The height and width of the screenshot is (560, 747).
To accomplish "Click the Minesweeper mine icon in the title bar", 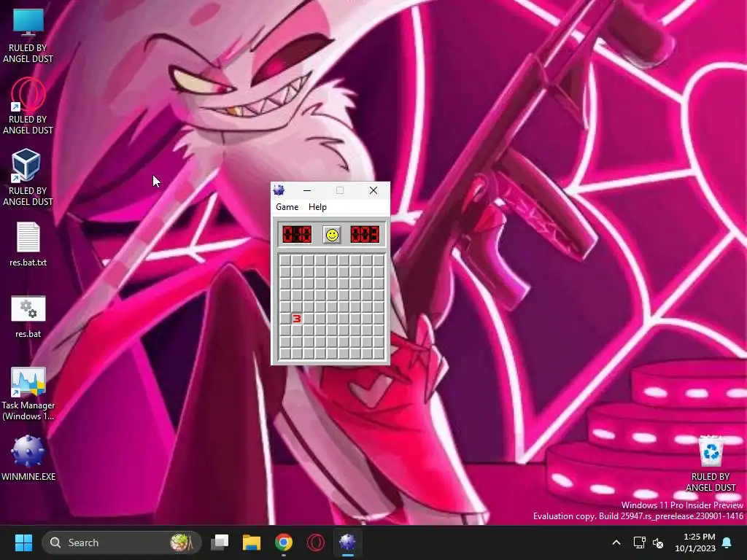I will [x=279, y=190].
